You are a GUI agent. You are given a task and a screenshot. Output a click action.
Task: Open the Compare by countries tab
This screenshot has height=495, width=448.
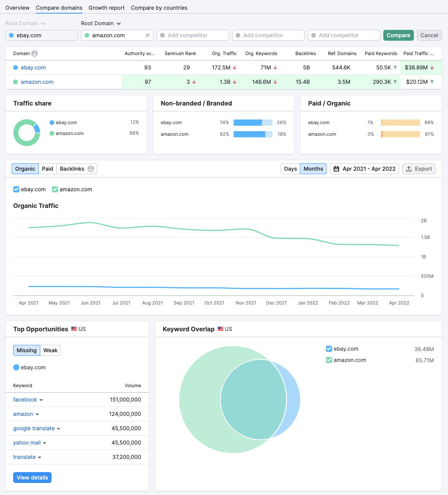159,8
